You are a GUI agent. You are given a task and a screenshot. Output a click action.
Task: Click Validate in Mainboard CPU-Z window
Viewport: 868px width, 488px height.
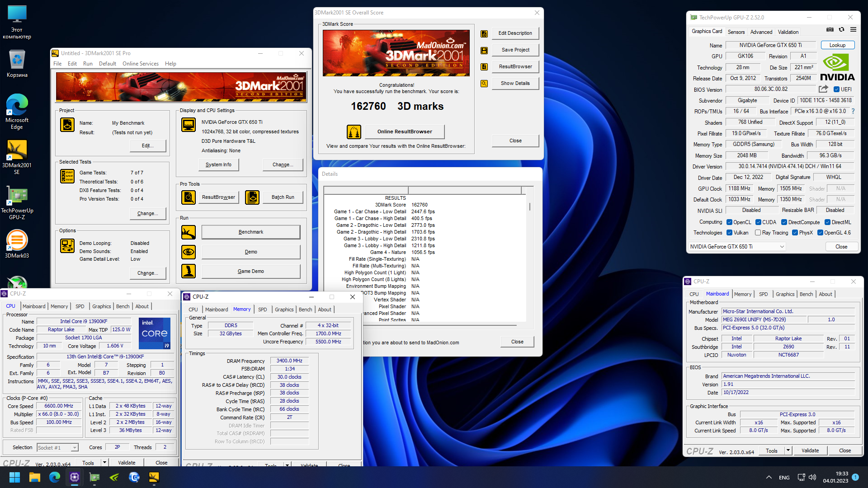[x=810, y=450]
